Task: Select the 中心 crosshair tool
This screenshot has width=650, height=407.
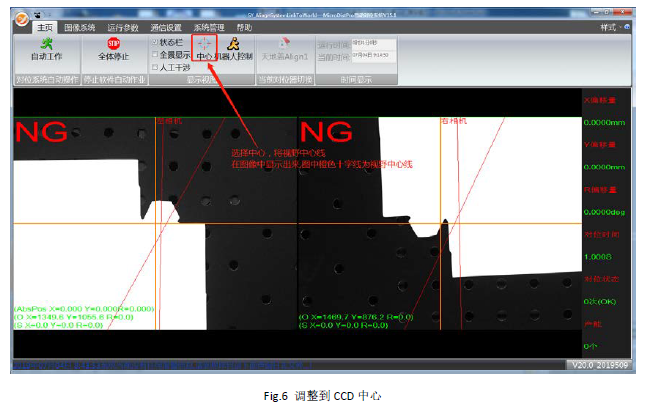Action: click(x=203, y=45)
